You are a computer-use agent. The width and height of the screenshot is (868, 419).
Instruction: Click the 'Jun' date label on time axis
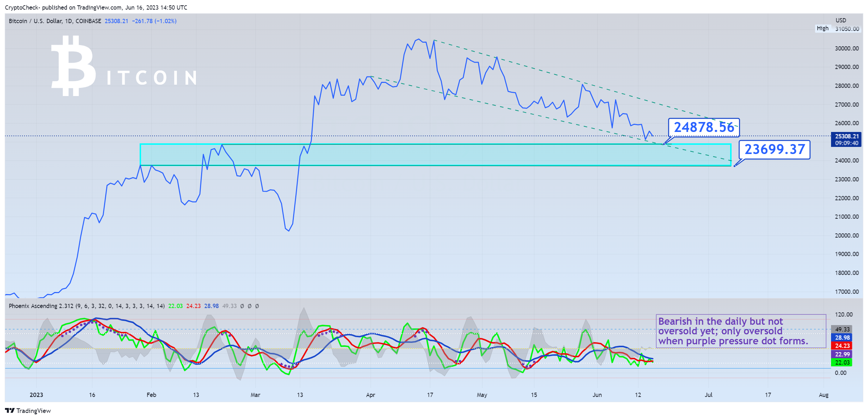coord(597,395)
